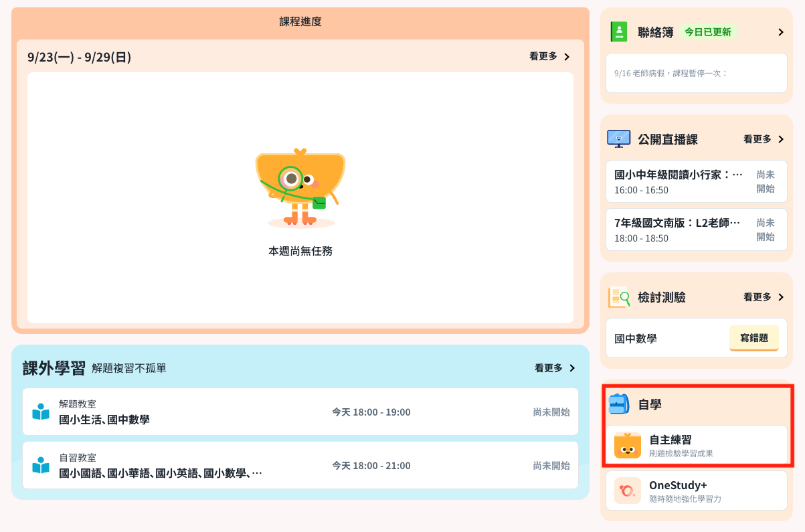Viewport: 805px width, 532px height.
Task: Click the date range 9/23(一) - 9/29(日)
Action: (x=80, y=57)
